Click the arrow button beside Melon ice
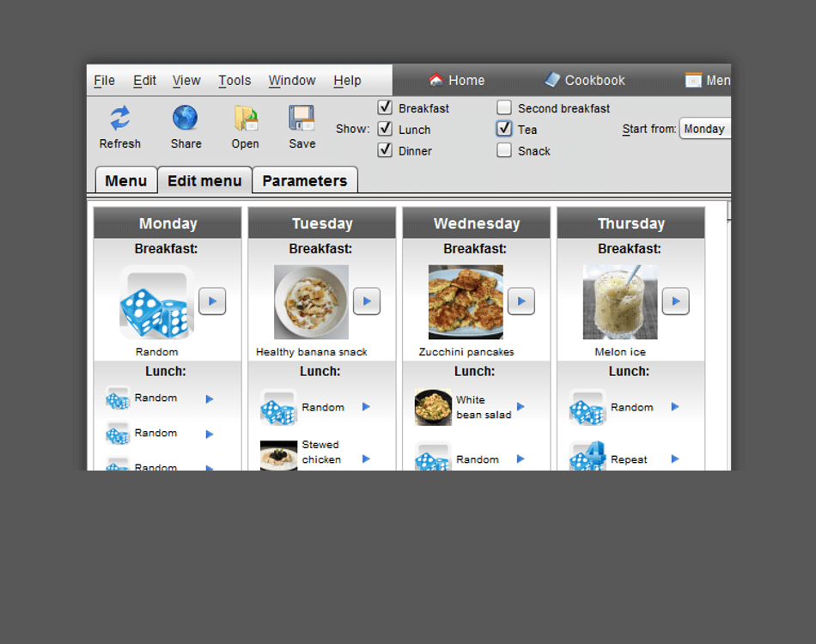816x644 pixels. (676, 301)
